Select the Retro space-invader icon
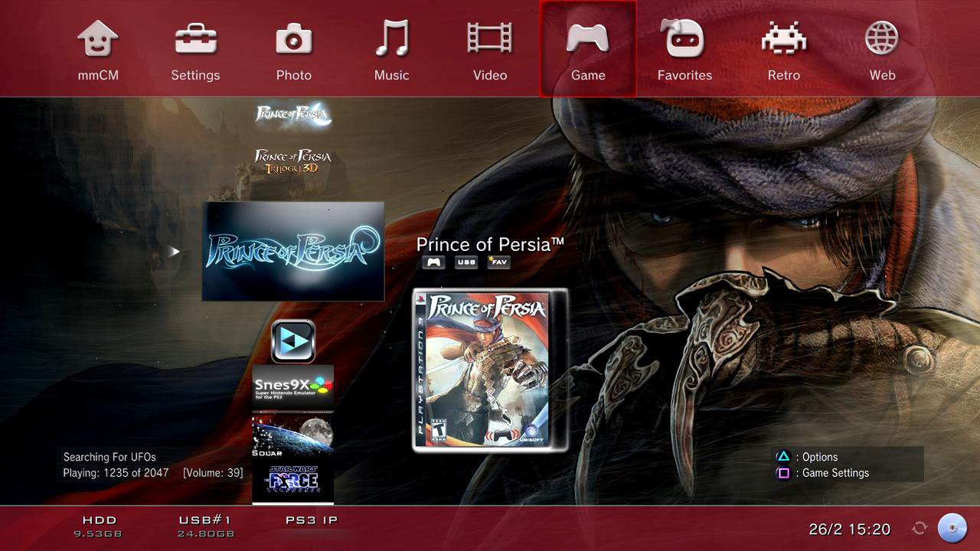This screenshot has width=980, height=551. point(784,38)
